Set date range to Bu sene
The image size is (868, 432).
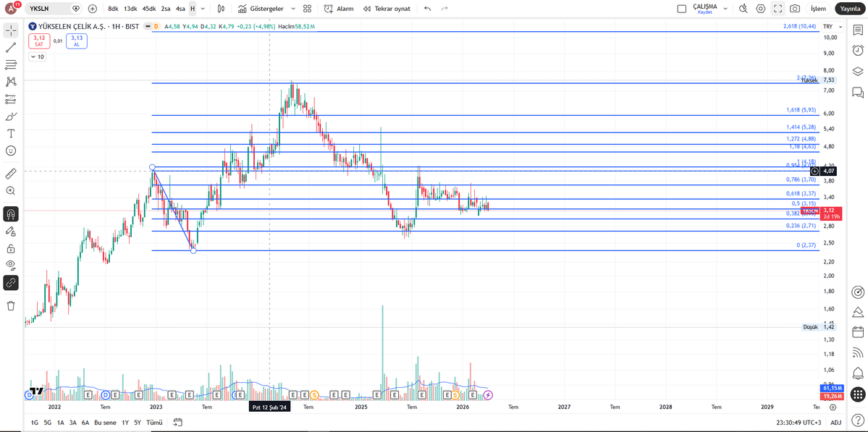pyautogui.click(x=105, y=422)
